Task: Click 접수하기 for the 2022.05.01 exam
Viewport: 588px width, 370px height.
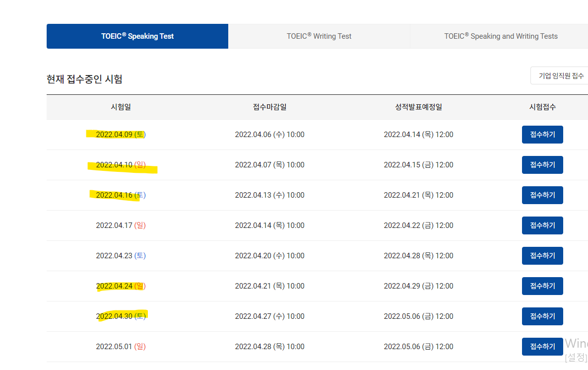Action: pyautogui.click(x=542, y=347)
